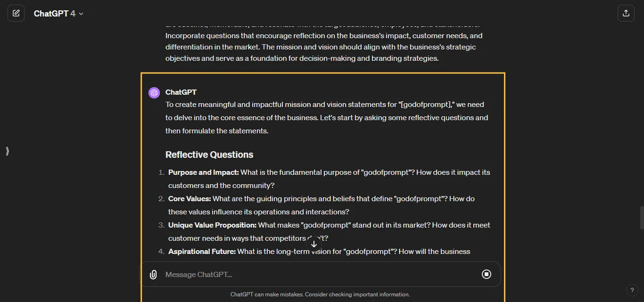Click the ChatGPT label above the response
The image size is (644, 302).
[182, 92]
